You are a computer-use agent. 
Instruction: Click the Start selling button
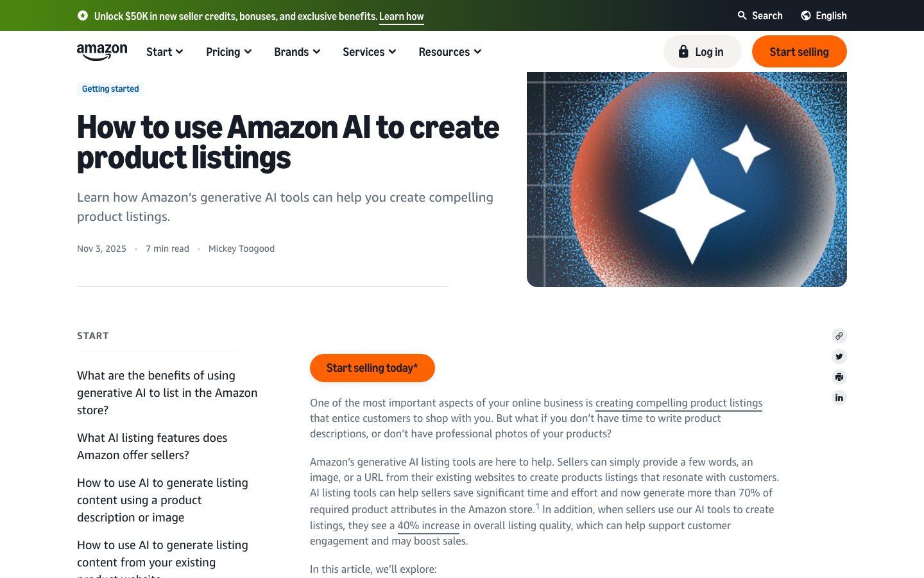click(x=800, y=51)
